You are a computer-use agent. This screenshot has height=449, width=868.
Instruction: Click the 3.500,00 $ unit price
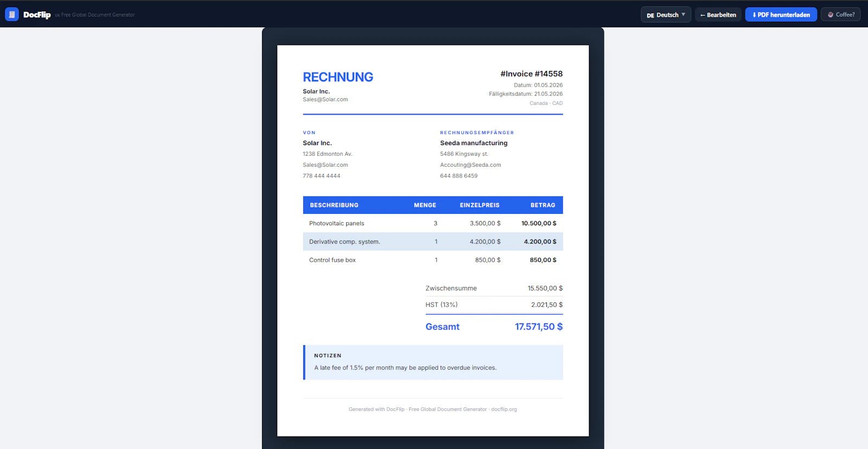click(485, 224)
